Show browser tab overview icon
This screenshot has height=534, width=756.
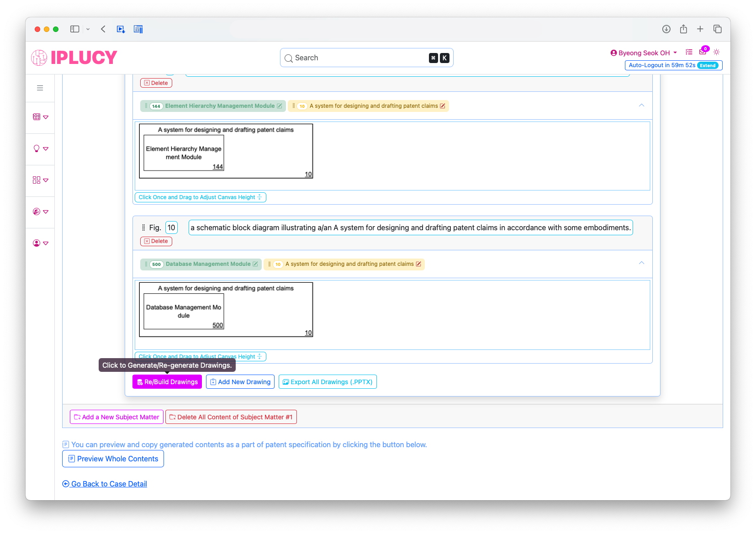coord(718,29)
